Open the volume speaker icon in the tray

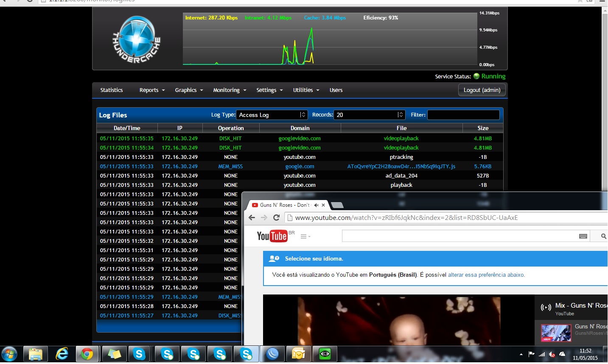click(x=552, y=354)
